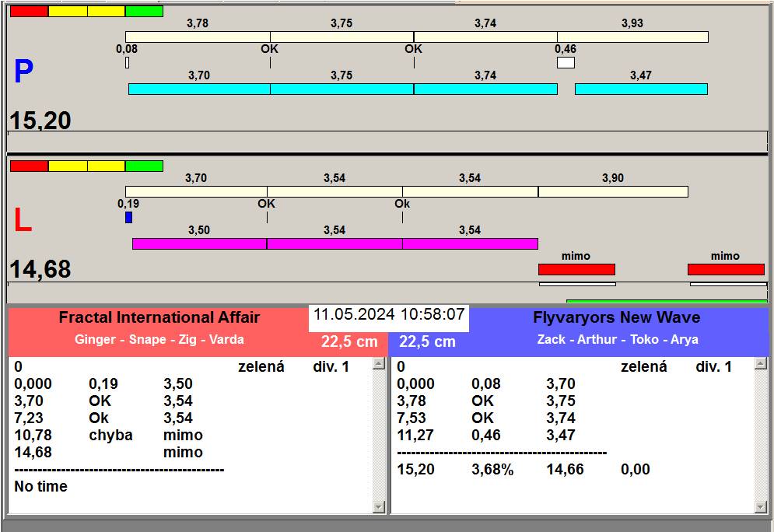Select the cyan 3,47 bar in lane P

(641, 89)
